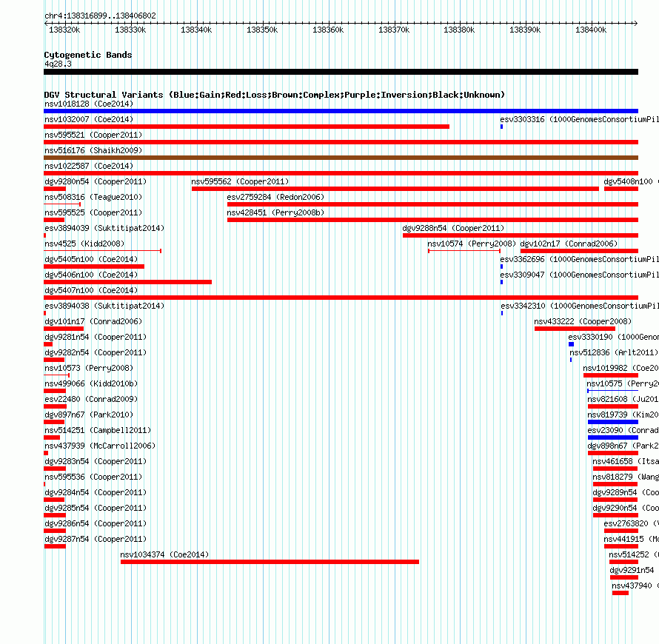This screenshot has width=659, height=644.
Task: Click the nsv10574 (Perry2008) label
Action: 472,244
